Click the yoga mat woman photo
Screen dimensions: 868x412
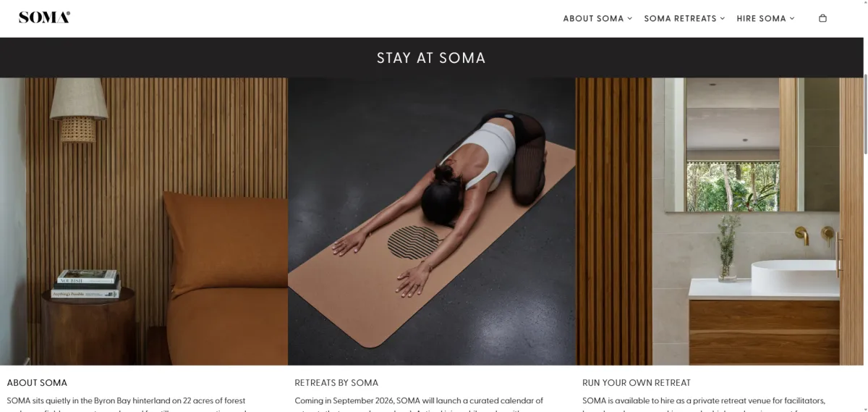[x=432, y=221]
